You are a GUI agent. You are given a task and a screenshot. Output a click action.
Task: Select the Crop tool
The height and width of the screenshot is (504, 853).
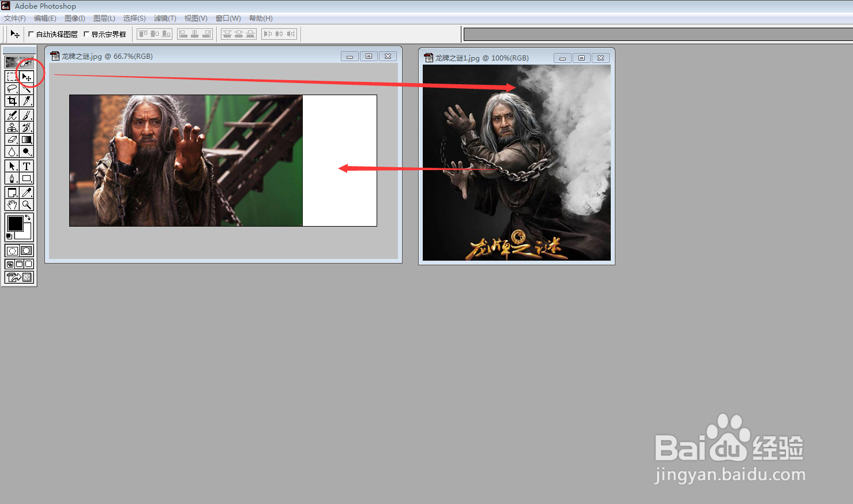(x=12, y=100)
